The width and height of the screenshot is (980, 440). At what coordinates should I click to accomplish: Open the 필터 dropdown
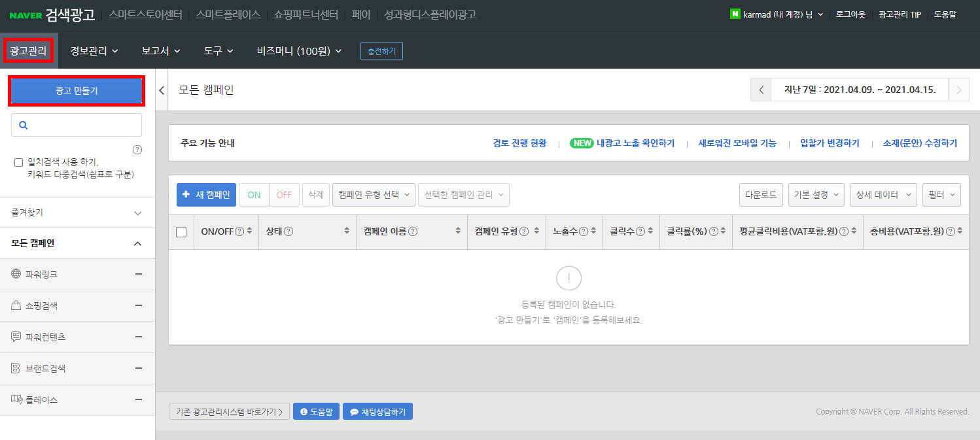[941, 195]
